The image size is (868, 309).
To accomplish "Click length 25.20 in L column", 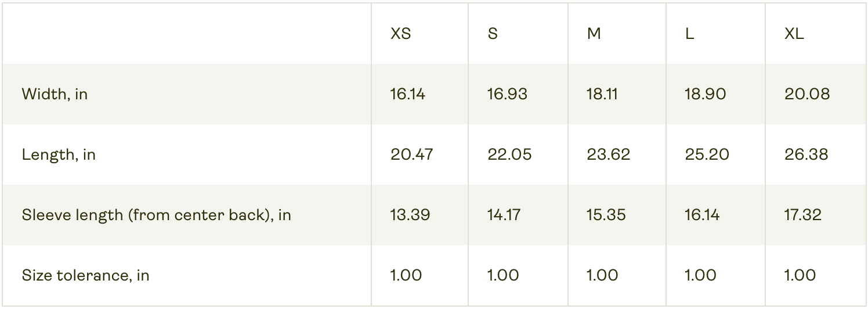I will [706, 154].
